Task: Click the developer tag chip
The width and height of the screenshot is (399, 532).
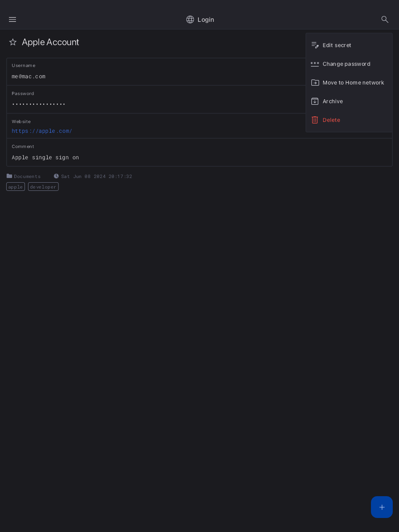Action: pos(43,187)
